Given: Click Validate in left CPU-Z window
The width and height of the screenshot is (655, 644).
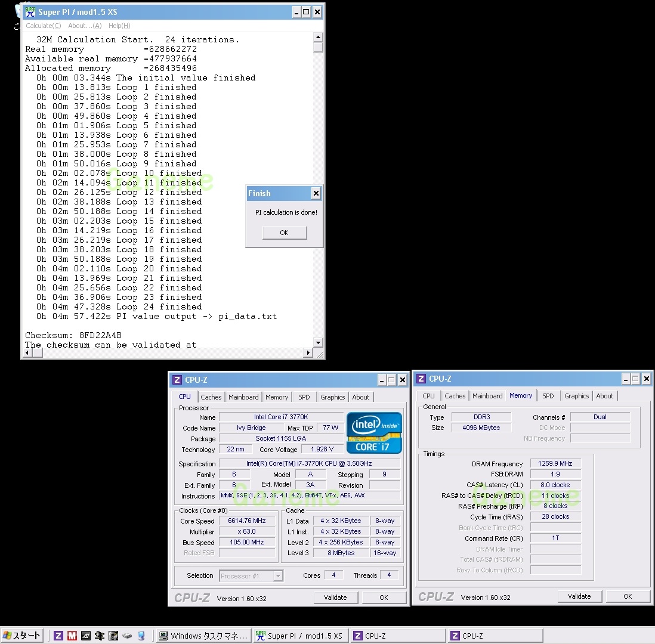Looking at the screenshot, I should [x=335, y=597].
